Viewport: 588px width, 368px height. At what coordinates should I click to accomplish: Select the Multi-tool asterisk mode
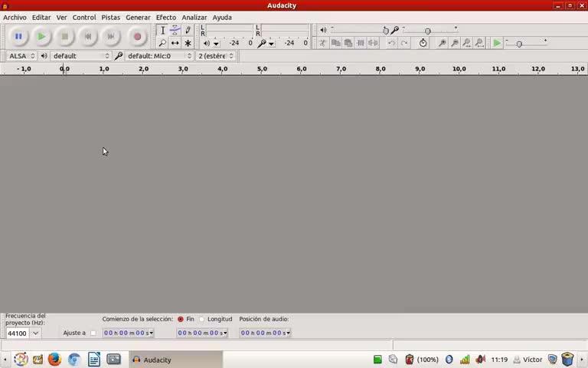pyautogui.click(x=188, y=43)
